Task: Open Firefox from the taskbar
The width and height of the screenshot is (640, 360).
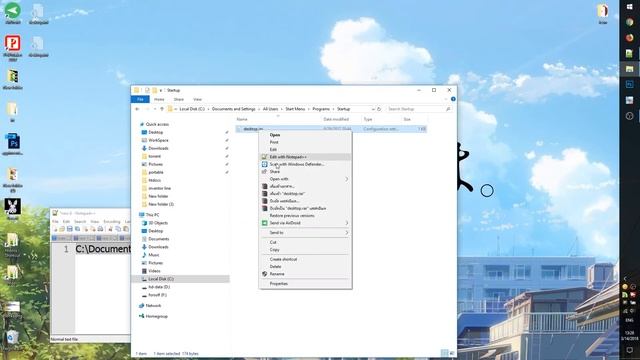Action: [629, 38]
